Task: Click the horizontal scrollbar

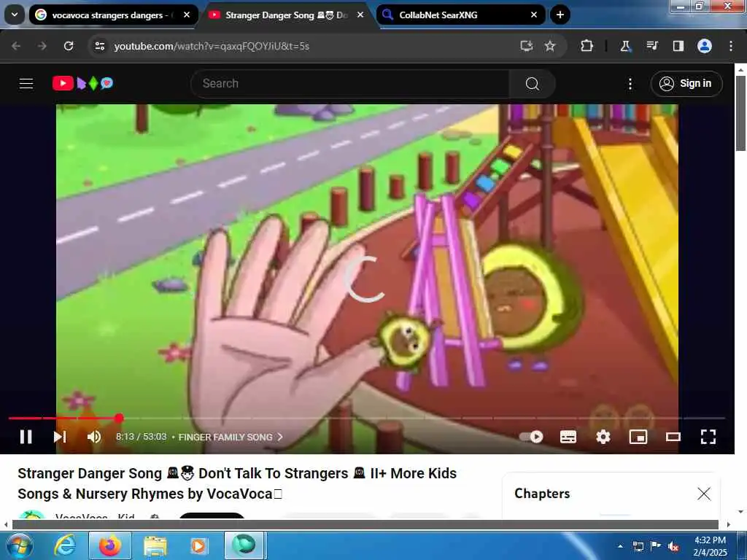Action: pyautogui.click(x=365, y=524)
